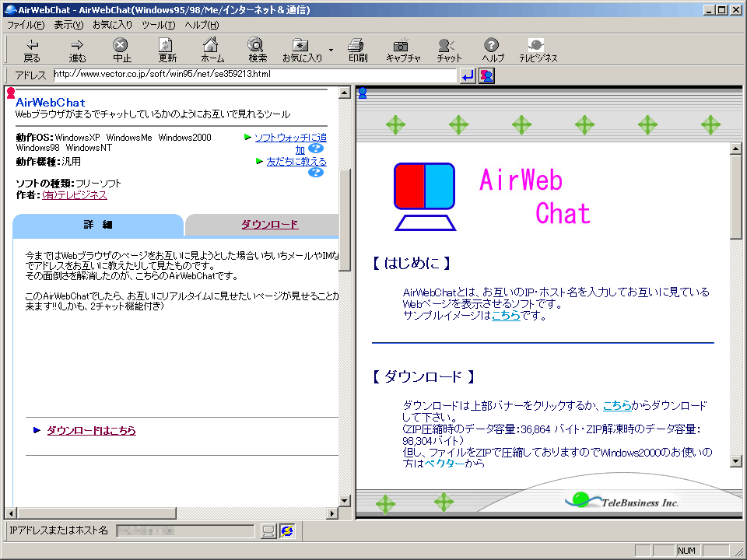Click the right pane scroll down arrow
747x560 pixels.
(735, 461)
